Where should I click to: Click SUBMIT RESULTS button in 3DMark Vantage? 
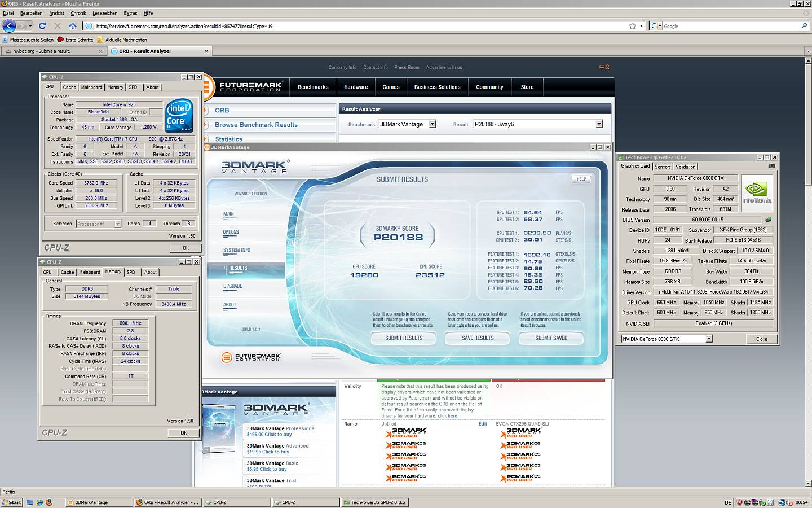(404, 338)
